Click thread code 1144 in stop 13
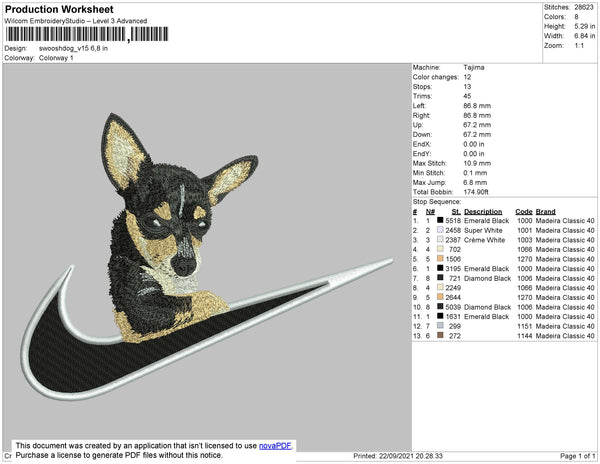The width and height of the screenshot is (600, 464). pyautogui.click(x=525, y=335)
